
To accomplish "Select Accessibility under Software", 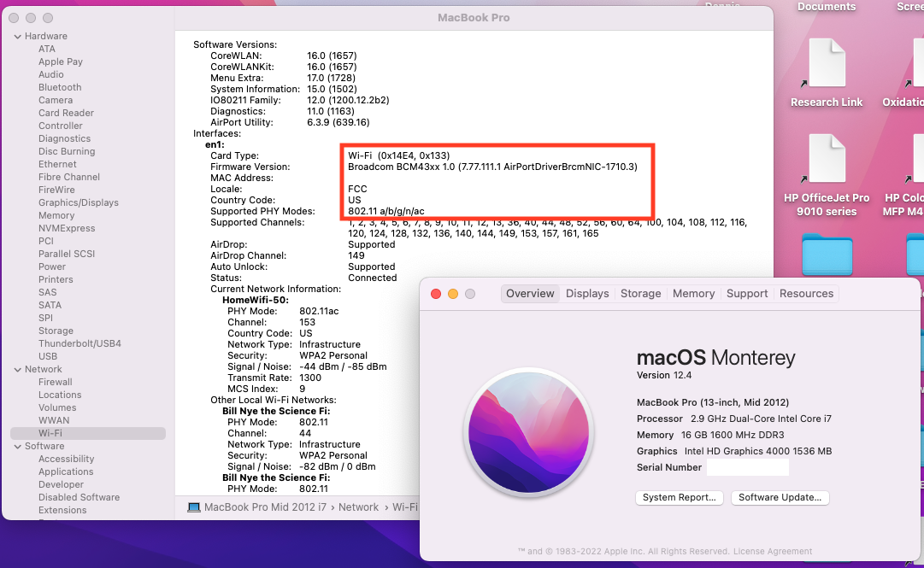I will (x=66, y=460).
